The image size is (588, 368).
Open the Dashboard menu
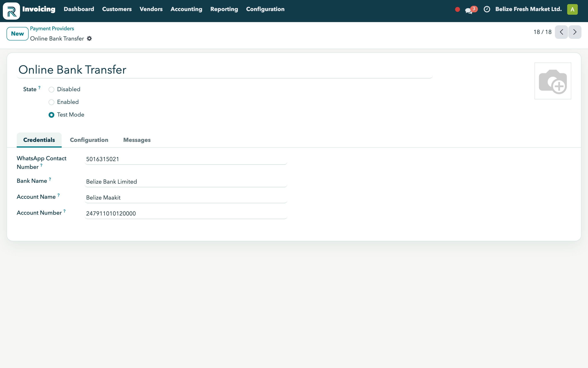pos(79,9)
